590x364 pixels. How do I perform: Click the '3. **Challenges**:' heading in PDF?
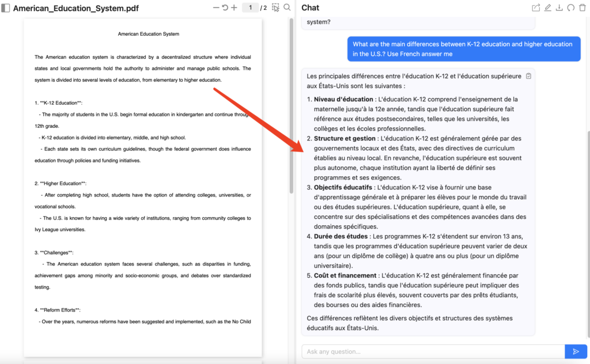54,253
